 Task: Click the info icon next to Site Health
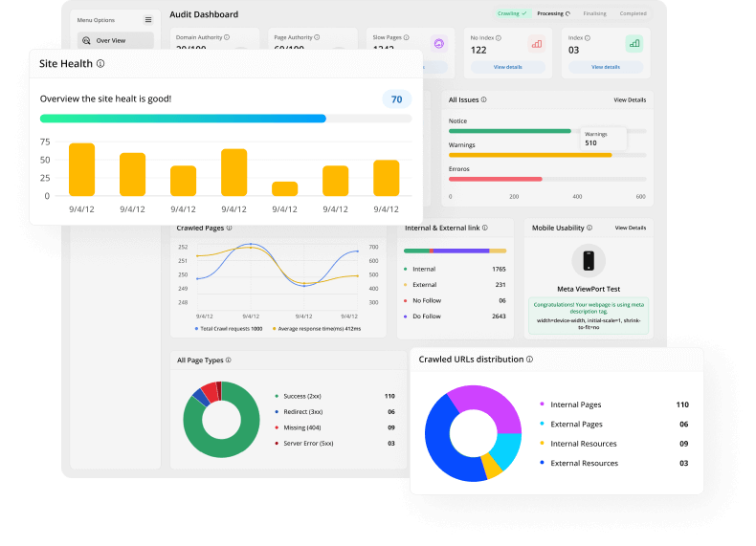point(100,64)
